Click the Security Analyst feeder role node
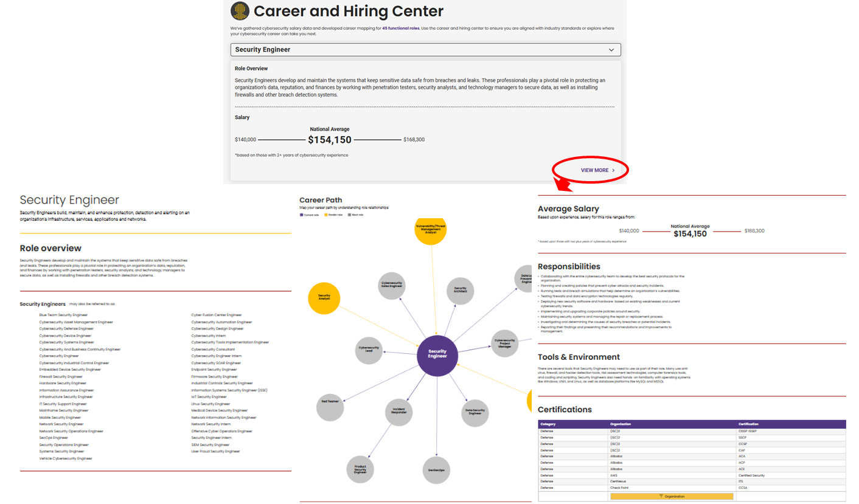This screenshot has height=504, width=859. pos(324,299)
